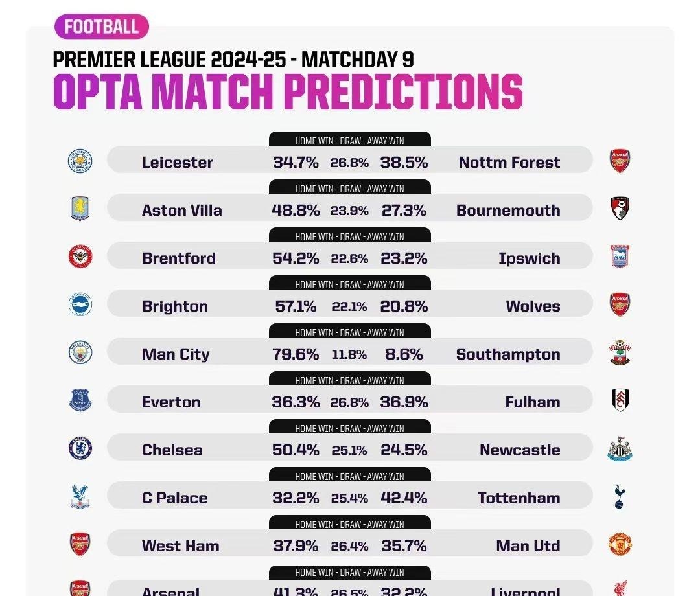Click Brighton's 57.1% home win value

click(x=296, y=306)
